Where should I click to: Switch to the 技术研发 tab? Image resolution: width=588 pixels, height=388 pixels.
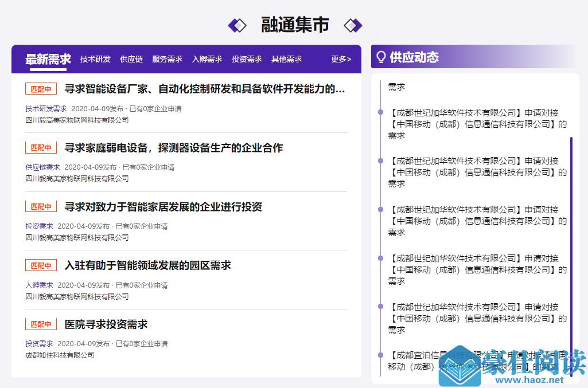pos(95,59)
